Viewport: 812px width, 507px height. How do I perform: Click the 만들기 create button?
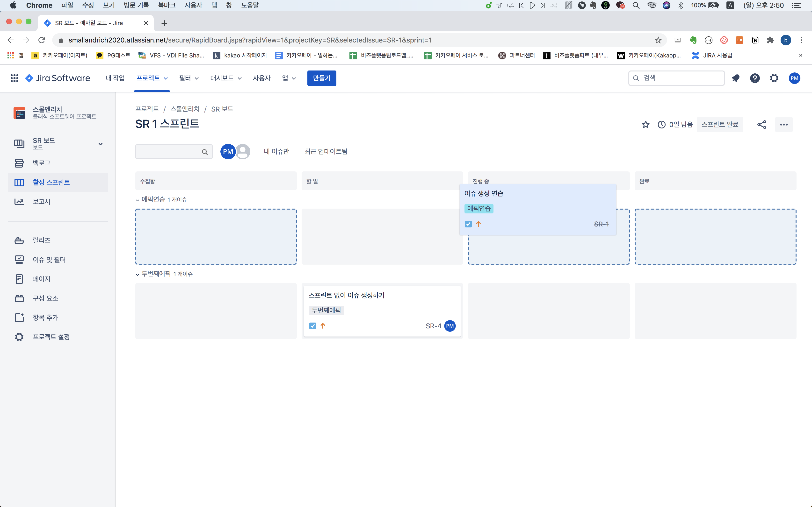point(321,78)
